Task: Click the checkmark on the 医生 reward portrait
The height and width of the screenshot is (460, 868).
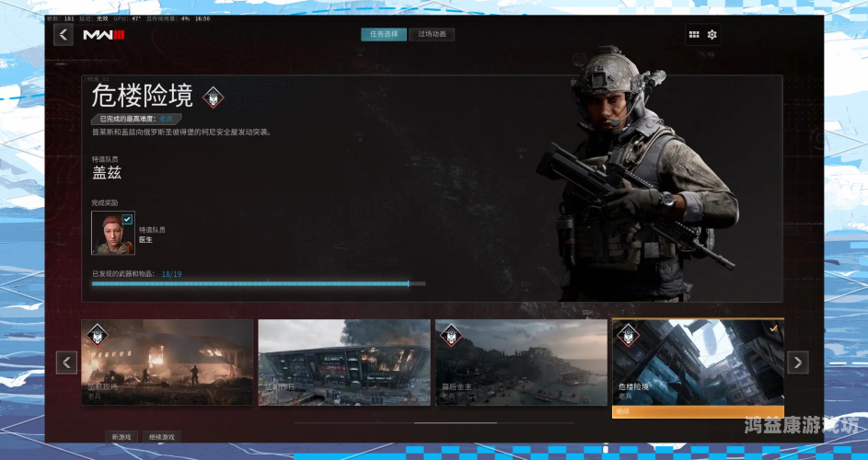Action: click(127, 219)
